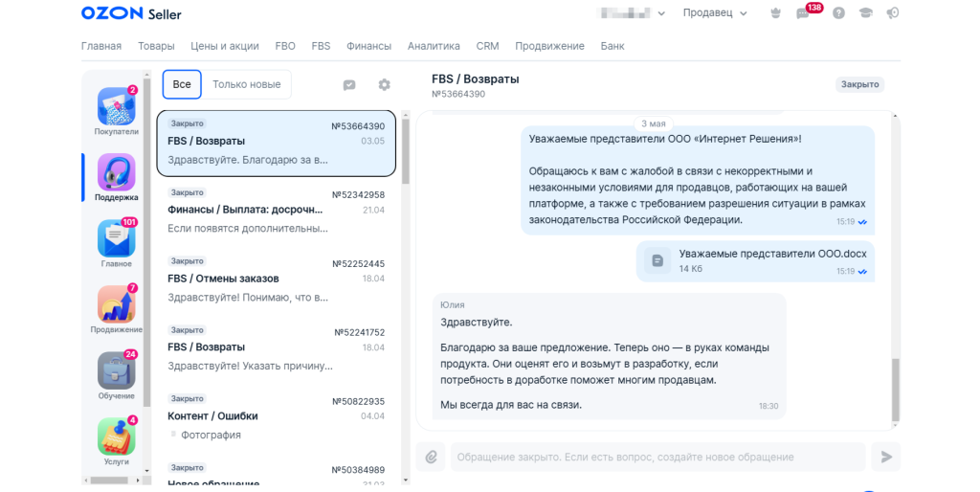Open messages icon with 138 badge
The image size is (980, 492).
click(x=803, y=13)
